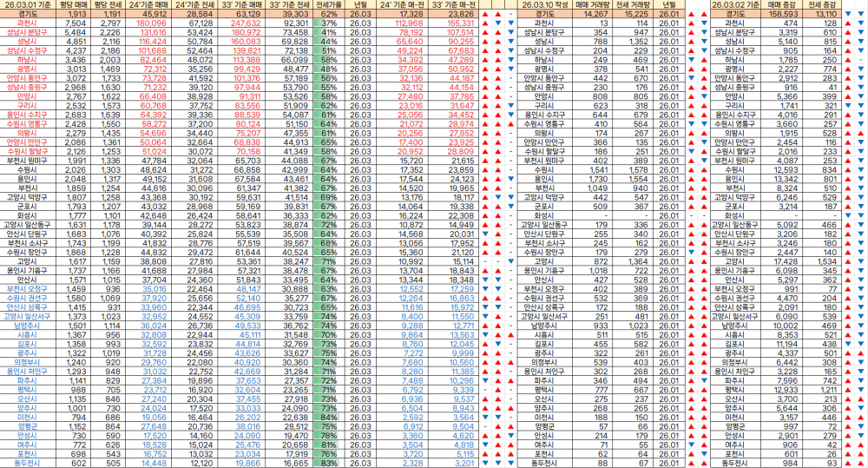The height and width of the screenshot is (468, 868).
Task: Select the cell with value 101,688
Action: click(148, 50)
